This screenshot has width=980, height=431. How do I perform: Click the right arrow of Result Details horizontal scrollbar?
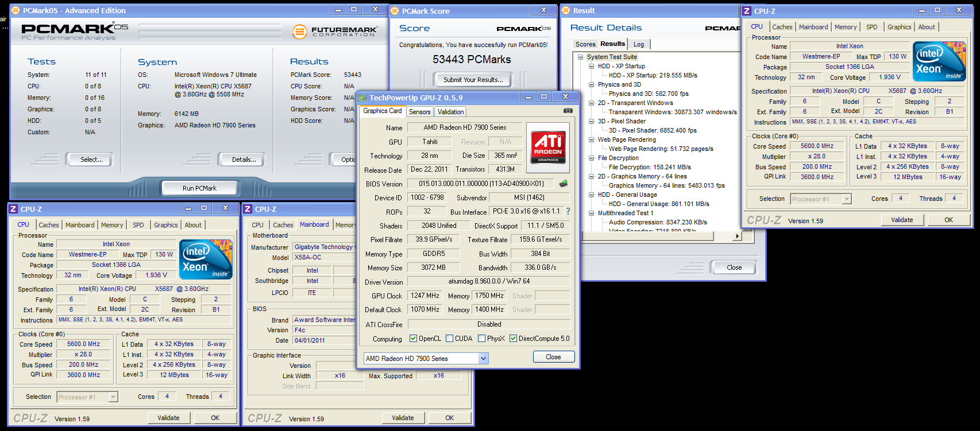(737, 236)
